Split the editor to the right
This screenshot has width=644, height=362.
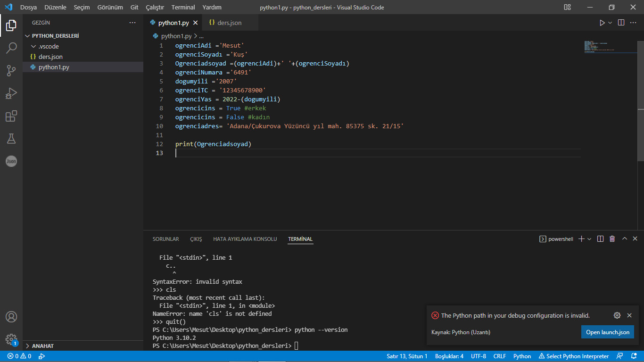coord(621,23)
